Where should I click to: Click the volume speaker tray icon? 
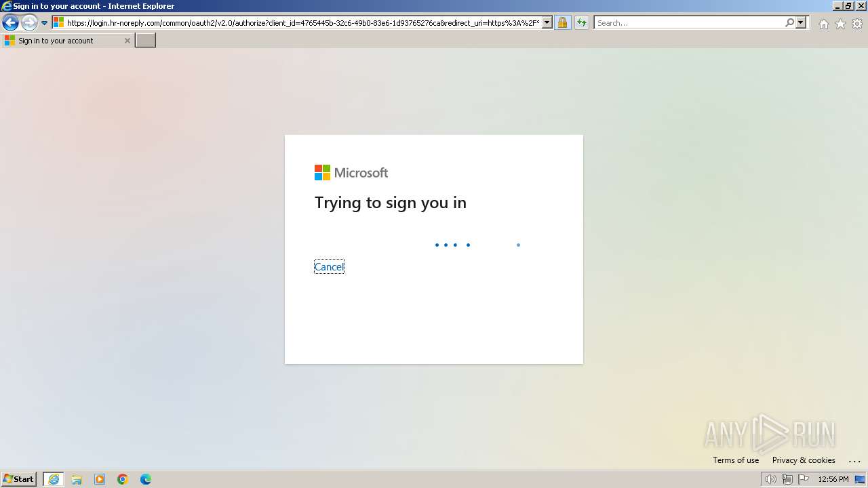770,479
